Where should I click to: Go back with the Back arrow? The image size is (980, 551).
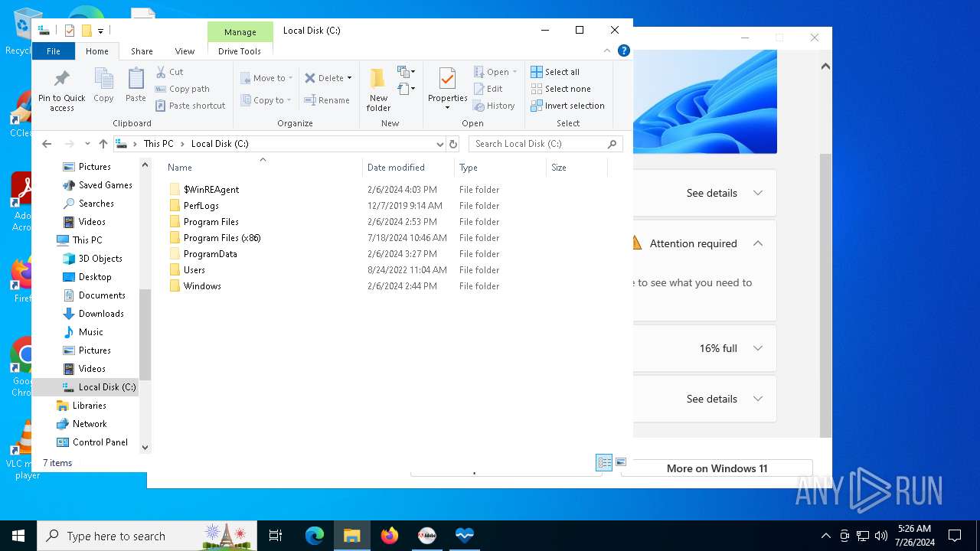47,144
